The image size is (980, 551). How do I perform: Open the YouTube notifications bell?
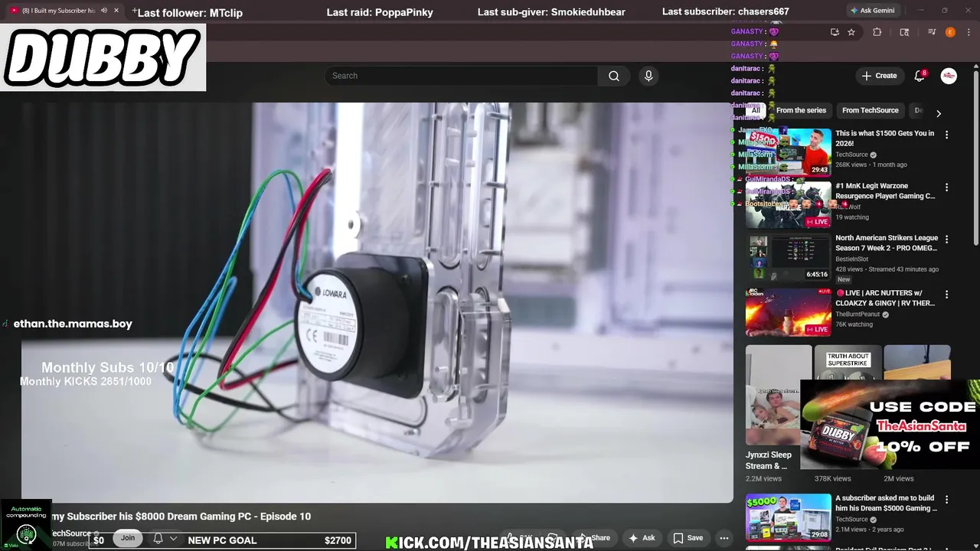920,76
